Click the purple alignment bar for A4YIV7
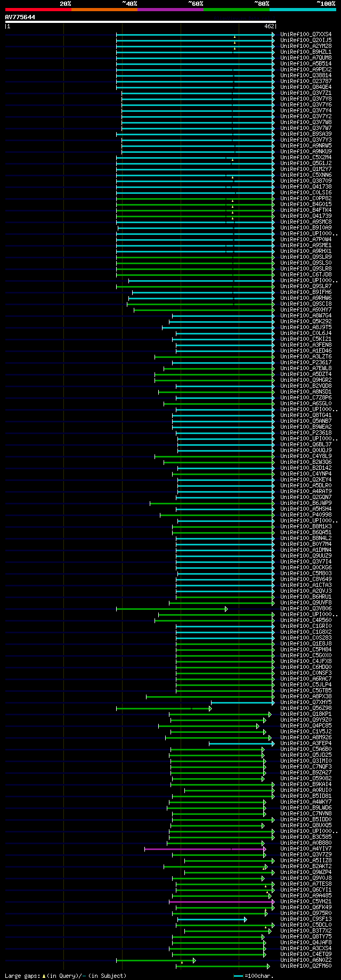Screen dimensions: 341x980 (205, 848)
